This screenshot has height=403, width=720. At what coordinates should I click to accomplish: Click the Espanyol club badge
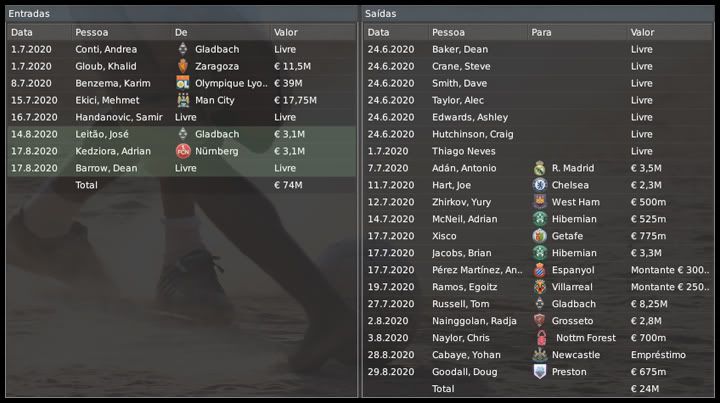(x=540, y=270)
